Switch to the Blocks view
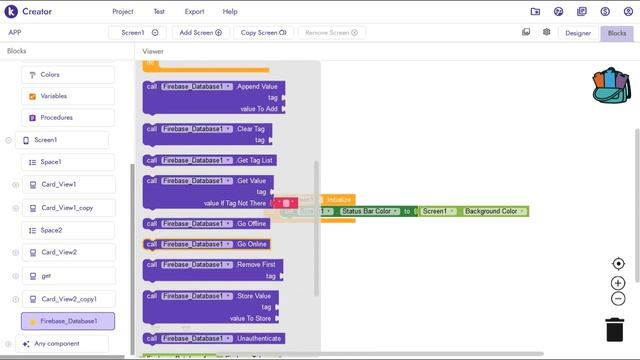The height and width of the screenshot is (360, 640). tap(617, 33)
